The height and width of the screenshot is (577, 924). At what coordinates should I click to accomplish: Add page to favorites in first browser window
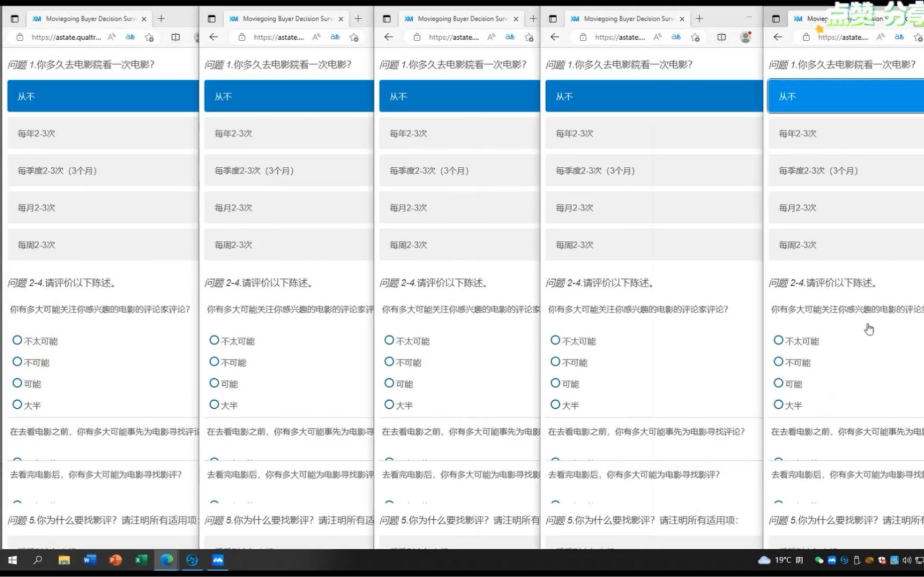click(x=149, y=37)
